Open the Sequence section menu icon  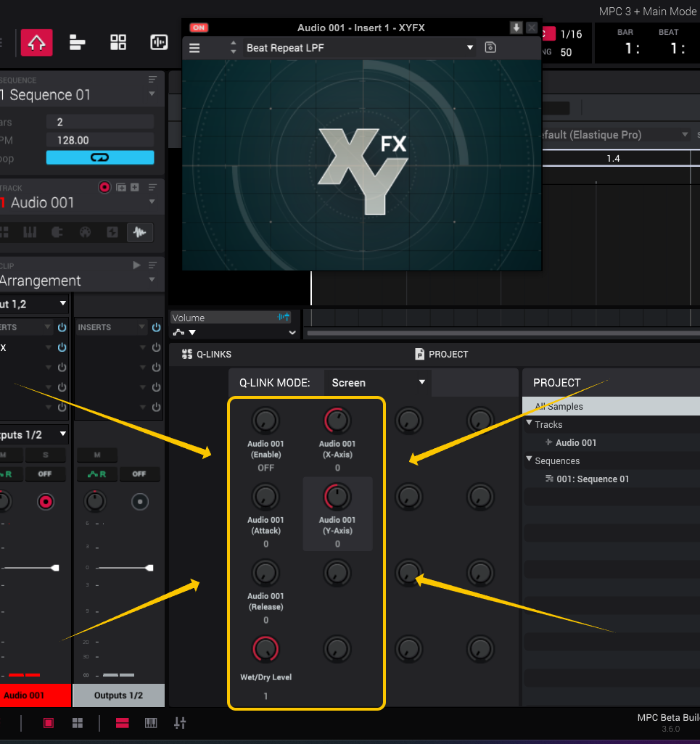[152, 79]
